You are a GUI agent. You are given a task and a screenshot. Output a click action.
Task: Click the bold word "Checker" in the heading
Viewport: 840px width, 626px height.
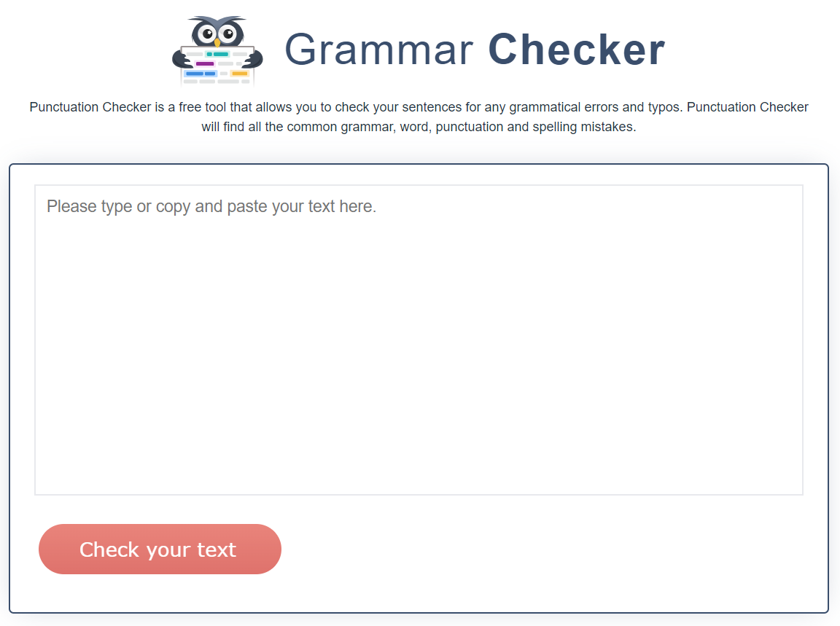coord(576,50)
